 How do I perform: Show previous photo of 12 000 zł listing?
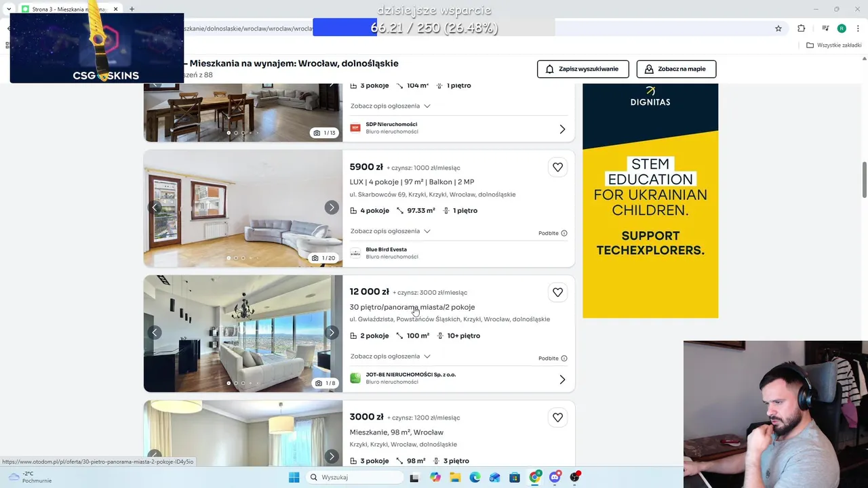tap(155, 332)
